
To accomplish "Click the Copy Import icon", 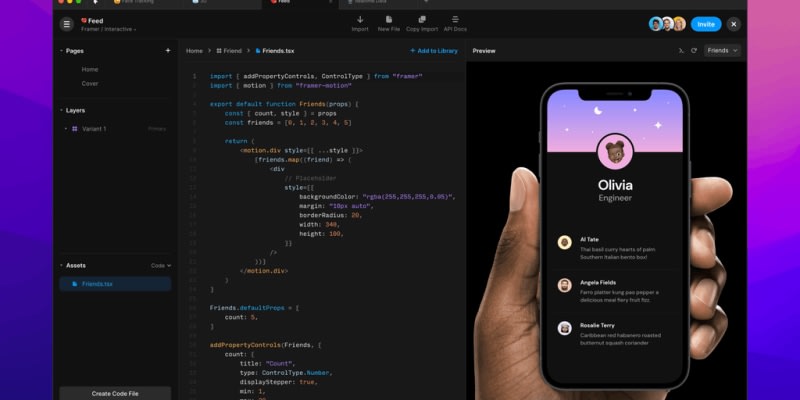I will pyautogui.click(x=422, y=19).
